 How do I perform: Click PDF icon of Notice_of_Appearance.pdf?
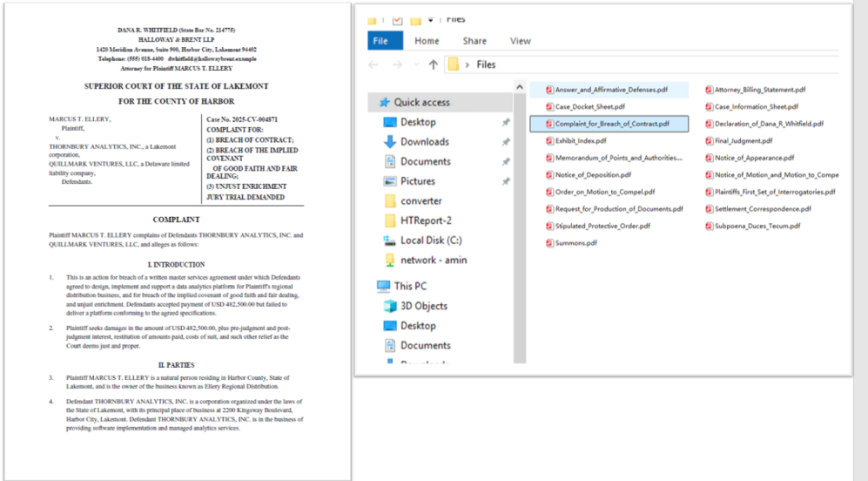(710, 158)
